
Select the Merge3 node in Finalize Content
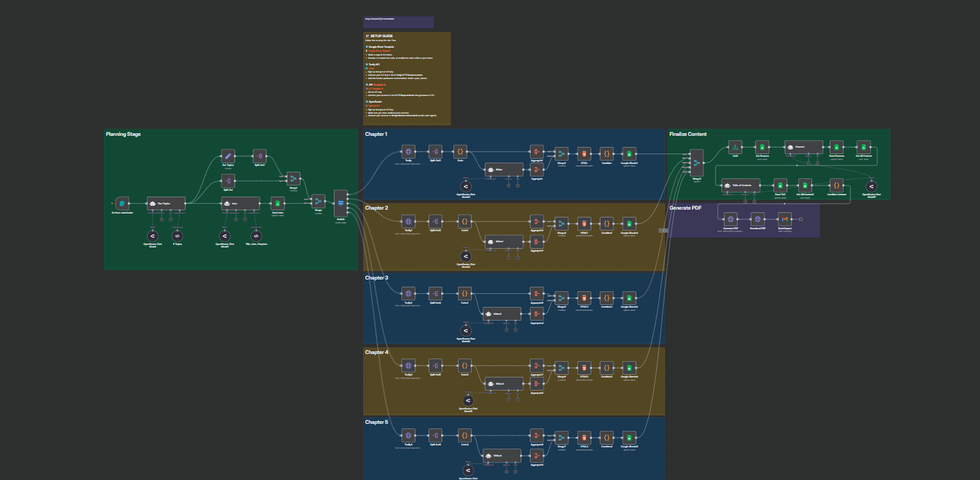(696, 162)
